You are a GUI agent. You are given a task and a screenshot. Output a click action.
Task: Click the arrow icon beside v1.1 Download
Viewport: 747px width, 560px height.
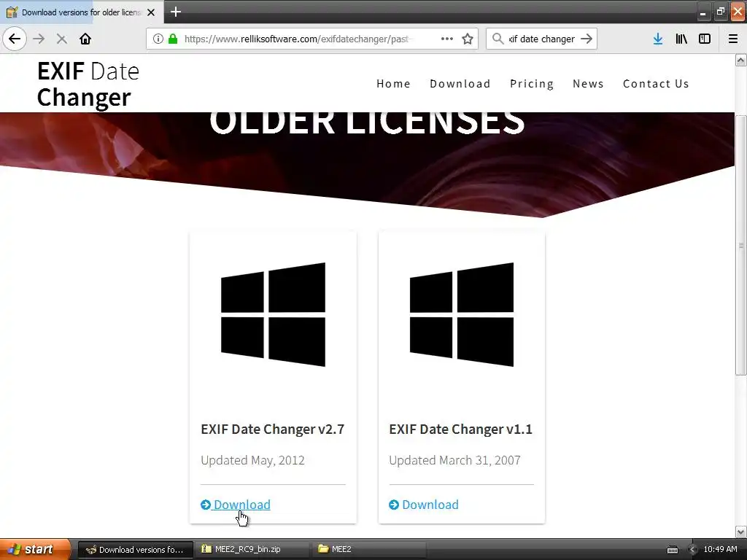tap(394, 505)
